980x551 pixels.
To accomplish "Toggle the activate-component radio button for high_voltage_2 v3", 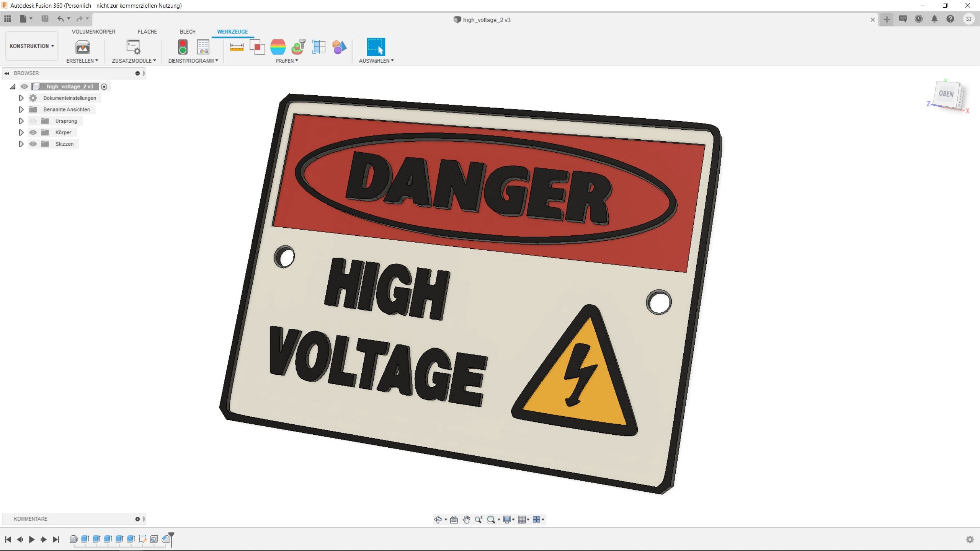I will pyautogui.click(x=104, y=86).
